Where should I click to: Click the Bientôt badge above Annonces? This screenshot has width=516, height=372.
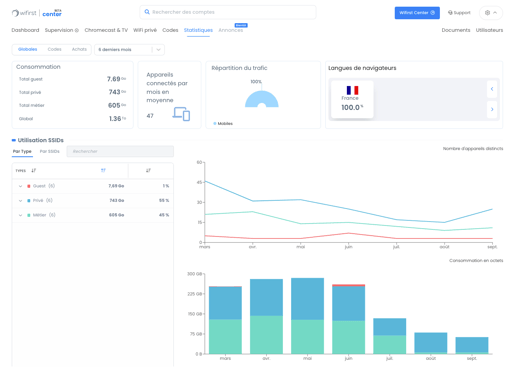(241, 25)
